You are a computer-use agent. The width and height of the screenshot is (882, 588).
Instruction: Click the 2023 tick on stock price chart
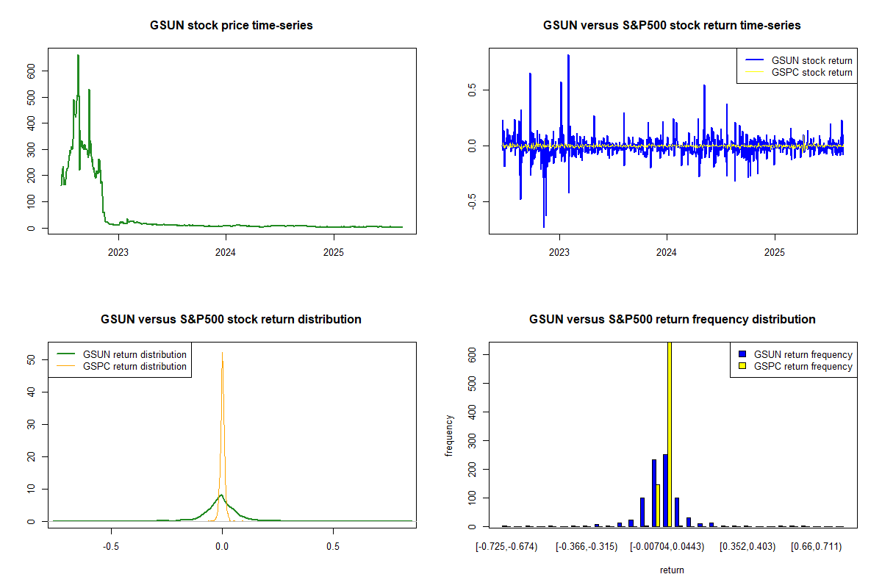[x=118, y=248]
